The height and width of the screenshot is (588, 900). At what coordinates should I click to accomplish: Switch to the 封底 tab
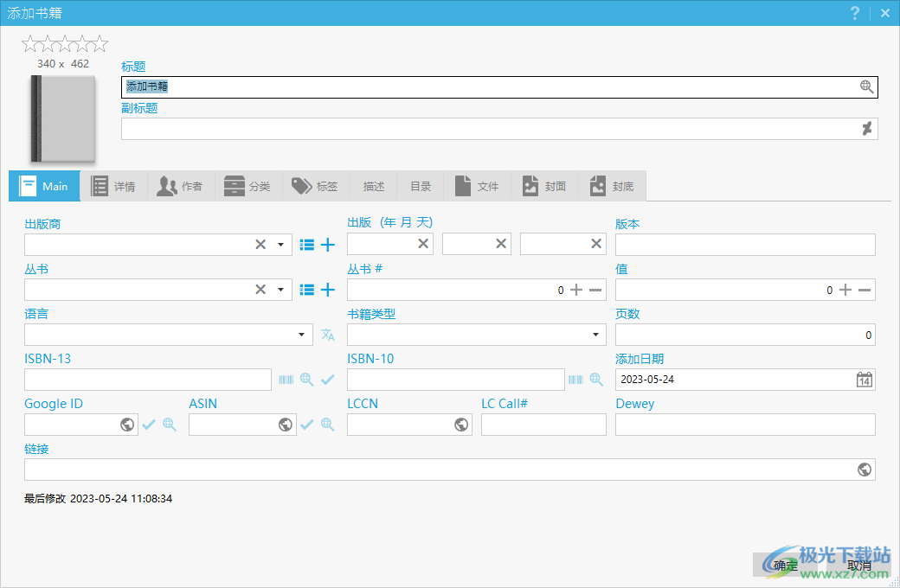pyautogui.click(x=613, y=186)
